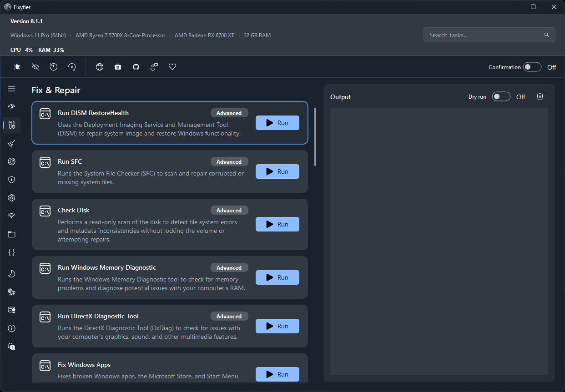Click the Fix & Repair heading
565x392 pixels.
point(56,90)
